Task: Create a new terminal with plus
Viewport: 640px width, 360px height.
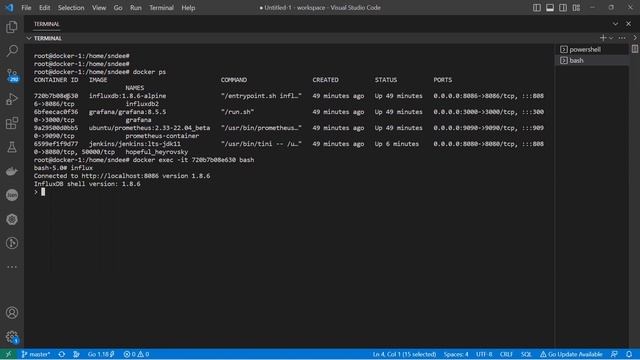Action: pyautogui.click(x=603, y=38)
